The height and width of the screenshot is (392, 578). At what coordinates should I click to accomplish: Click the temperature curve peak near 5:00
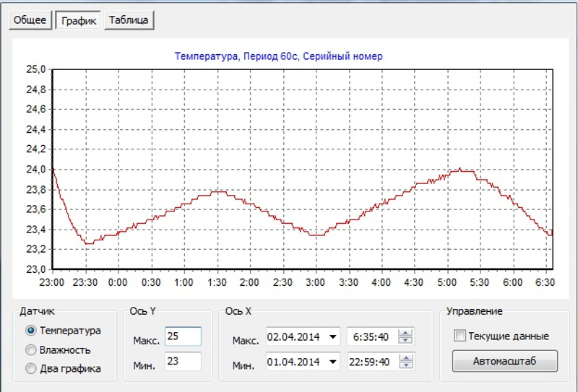460,170
